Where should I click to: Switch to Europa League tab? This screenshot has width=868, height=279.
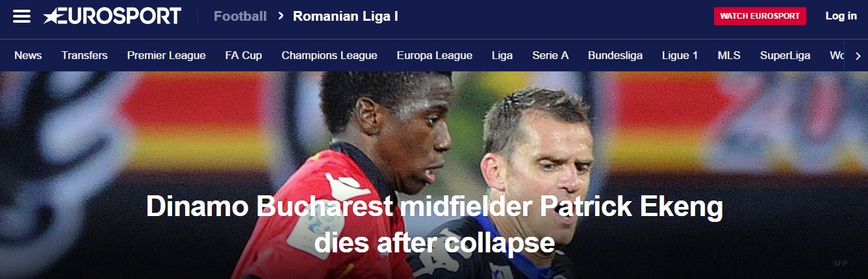click(435, 56)
